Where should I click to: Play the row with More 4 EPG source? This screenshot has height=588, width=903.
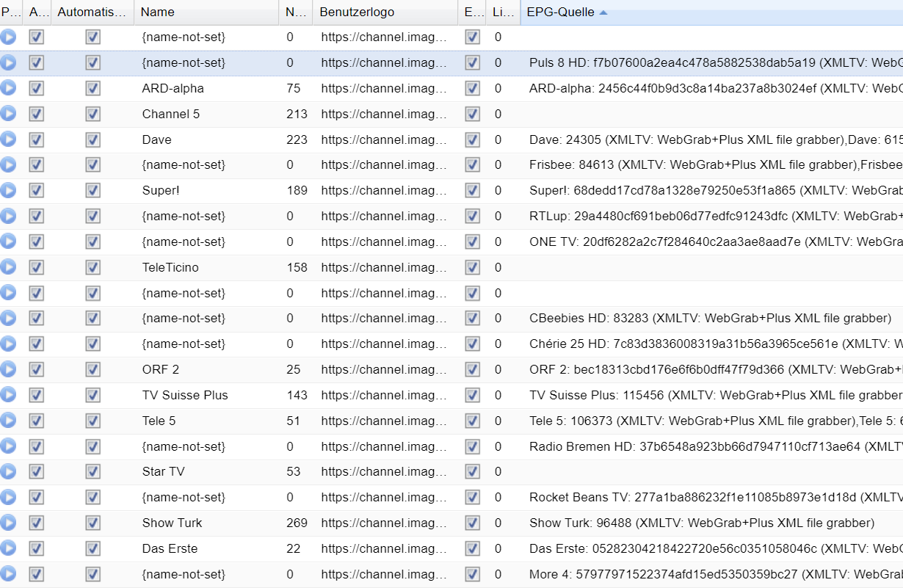pos(8,574)
